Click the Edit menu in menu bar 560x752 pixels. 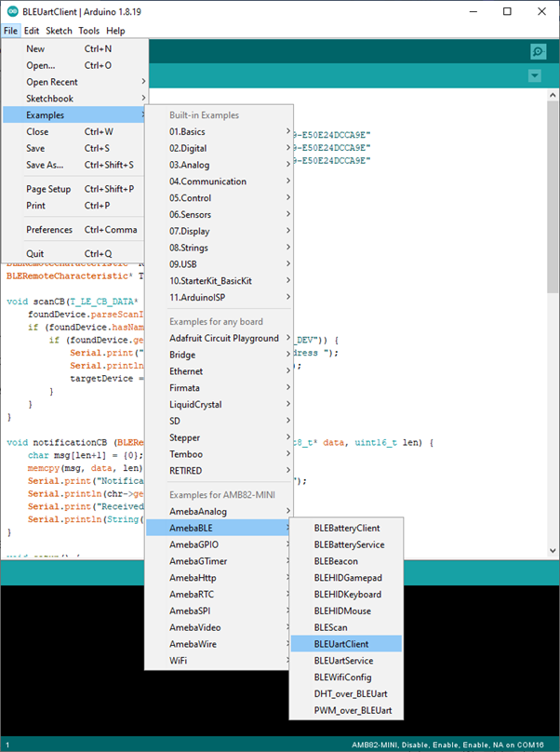[32, 31]
